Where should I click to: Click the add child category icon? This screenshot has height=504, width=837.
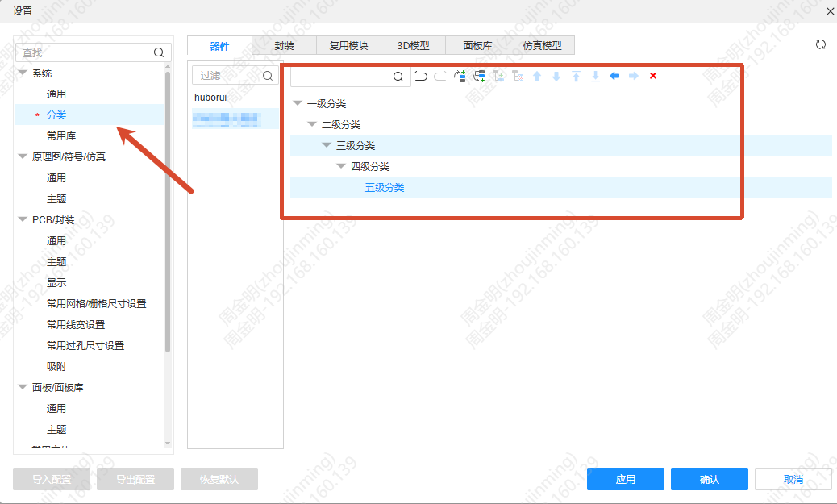(498, 77)
